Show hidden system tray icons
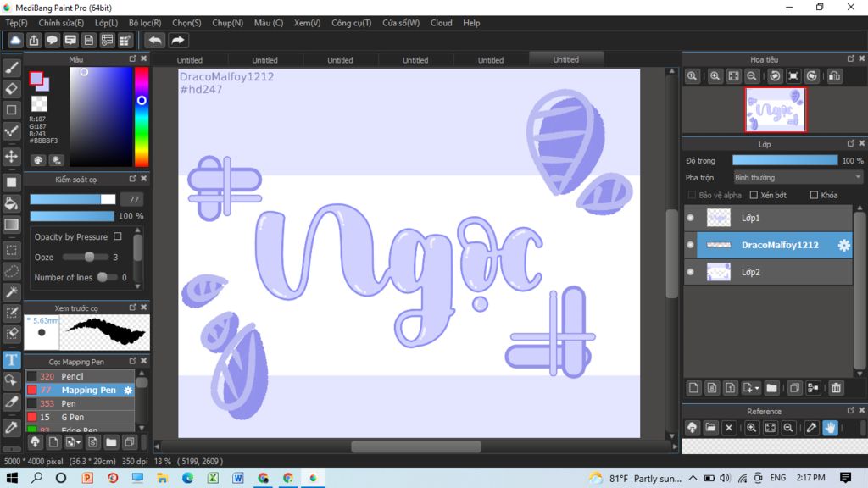This screenshot has height=488, width=868. pos(693,478)
